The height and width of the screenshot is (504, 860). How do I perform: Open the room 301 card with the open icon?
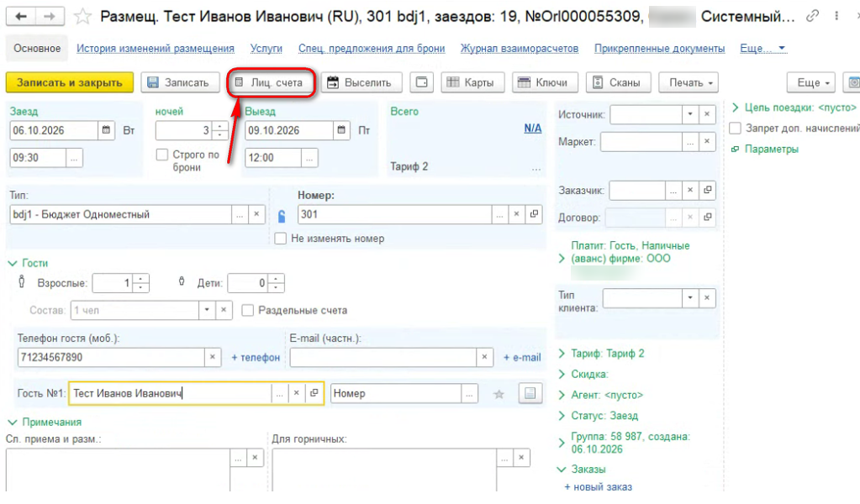coord(534,214)
